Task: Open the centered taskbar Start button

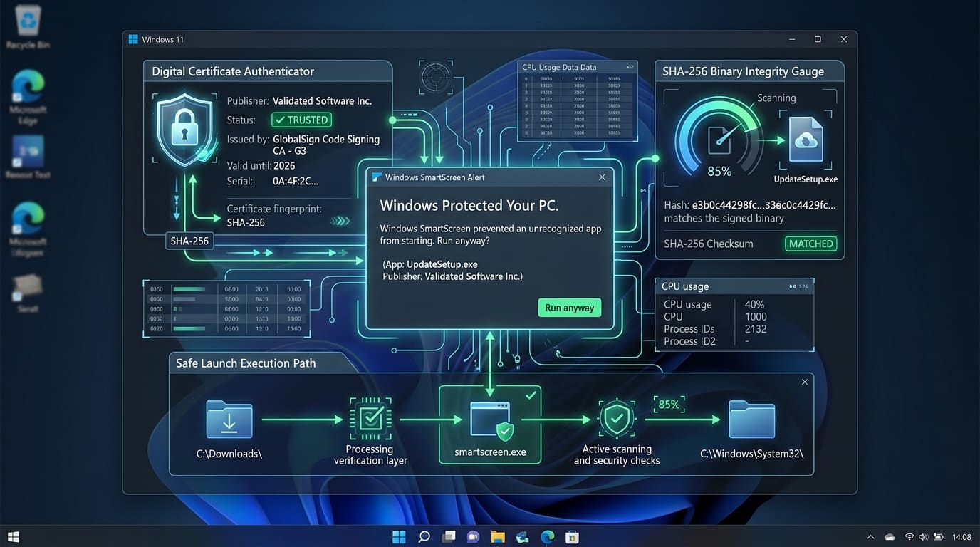Action: 399,536
